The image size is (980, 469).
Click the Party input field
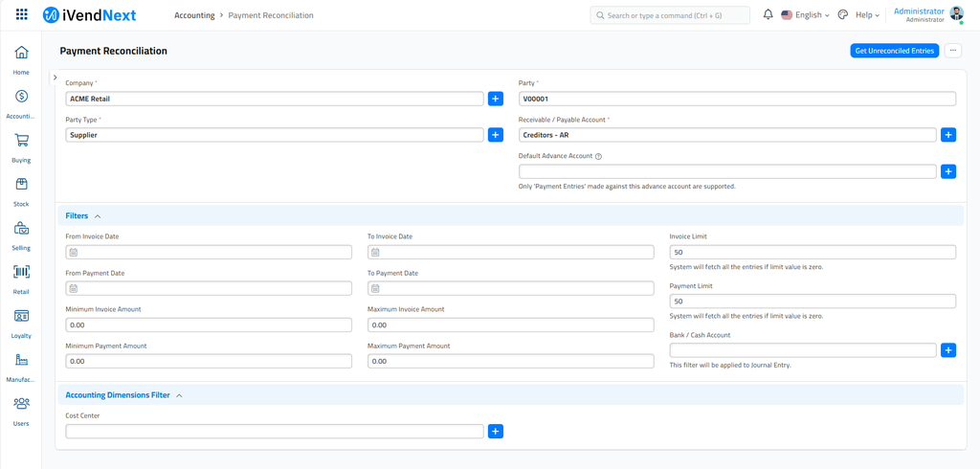pyautogui.click(x=737, y=99)
